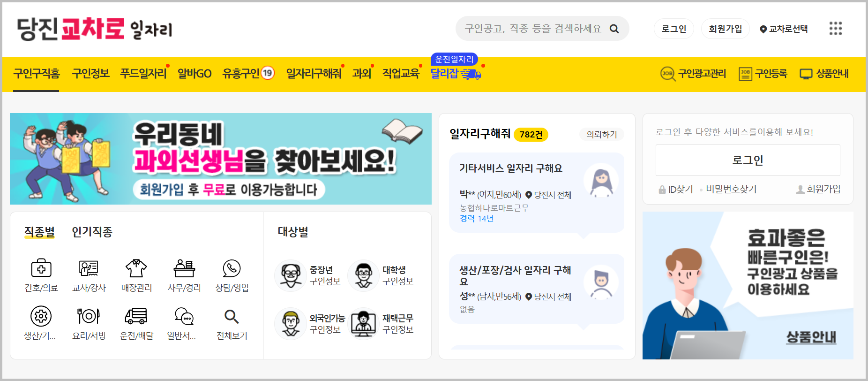Open the 과외 menu
Image resolution: width=868 pixels, height=381 pixels.
click(x=362, y=74)
